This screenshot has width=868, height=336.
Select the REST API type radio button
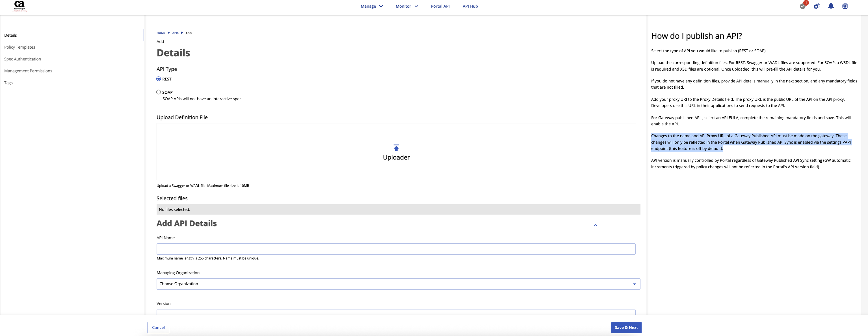[x=159, y=79]
